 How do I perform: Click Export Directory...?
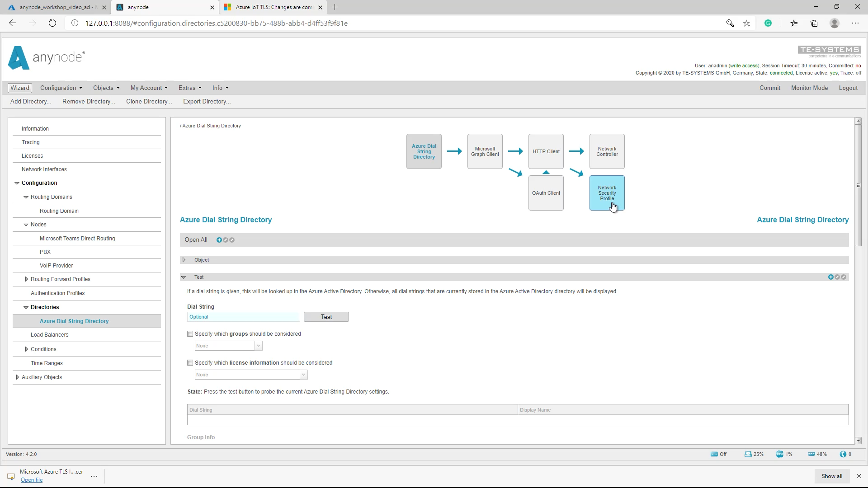click(x=207, y=102)
